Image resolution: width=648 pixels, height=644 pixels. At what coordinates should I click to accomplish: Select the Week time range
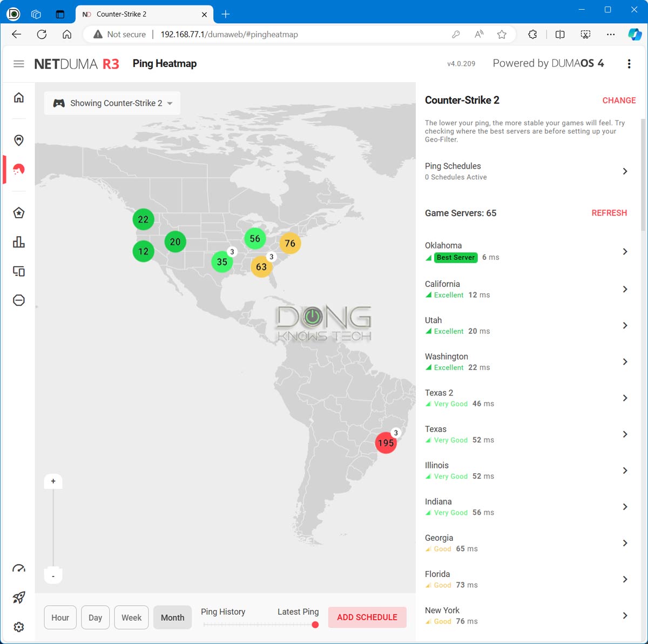tap(131, 618)
